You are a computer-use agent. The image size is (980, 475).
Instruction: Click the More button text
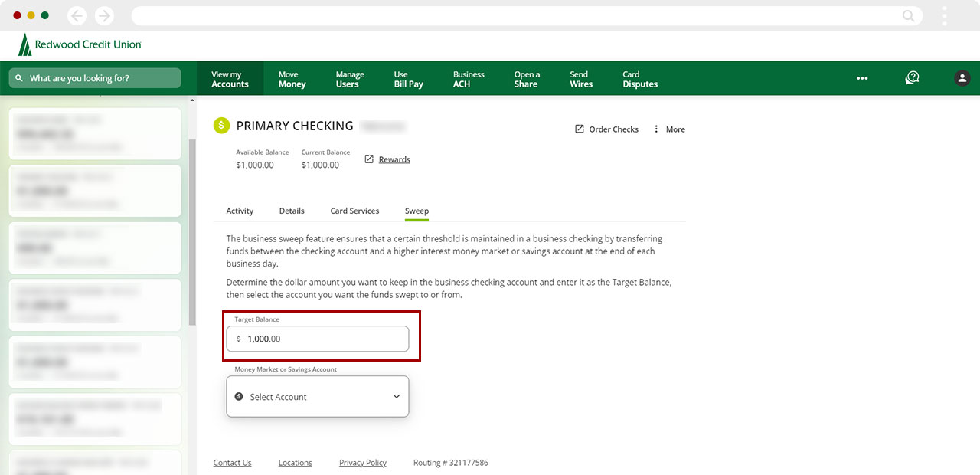[675, 129]
